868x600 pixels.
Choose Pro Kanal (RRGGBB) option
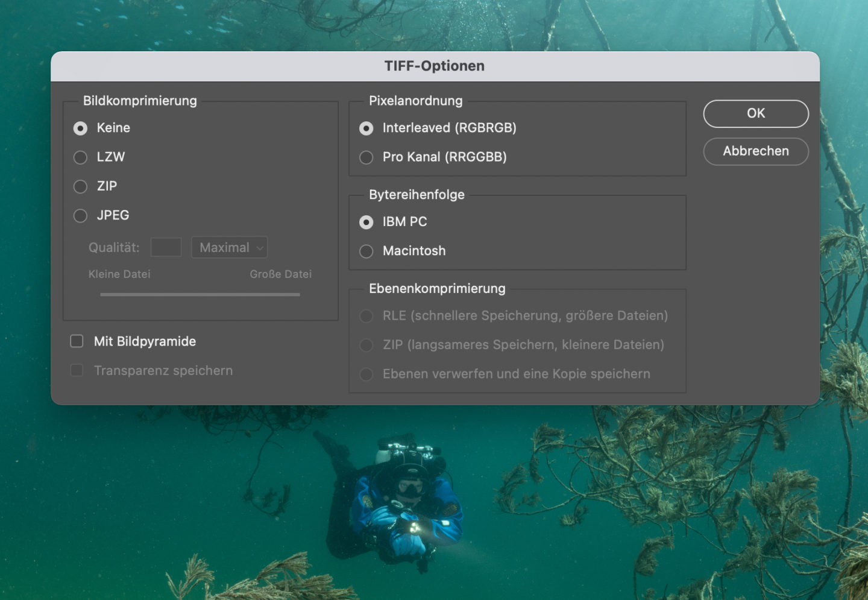pos(366,157)
